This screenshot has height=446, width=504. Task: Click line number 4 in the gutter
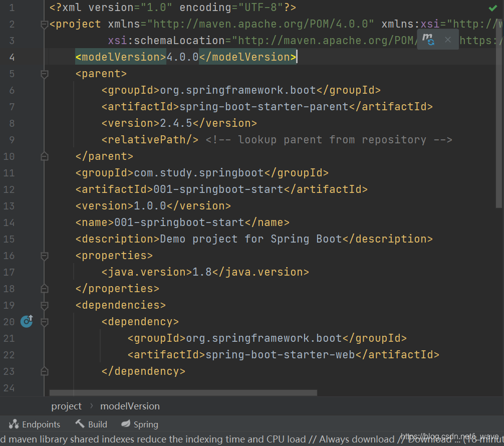pos(12,57)
